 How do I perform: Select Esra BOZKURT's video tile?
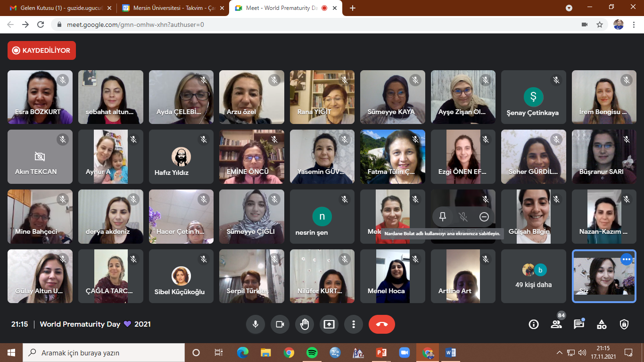[40, 97]
